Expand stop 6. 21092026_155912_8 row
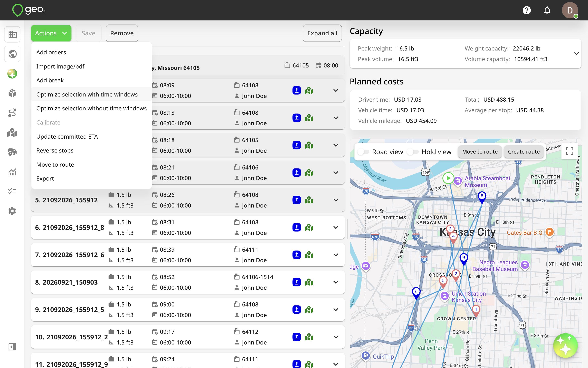 click(x=336, y=228)
